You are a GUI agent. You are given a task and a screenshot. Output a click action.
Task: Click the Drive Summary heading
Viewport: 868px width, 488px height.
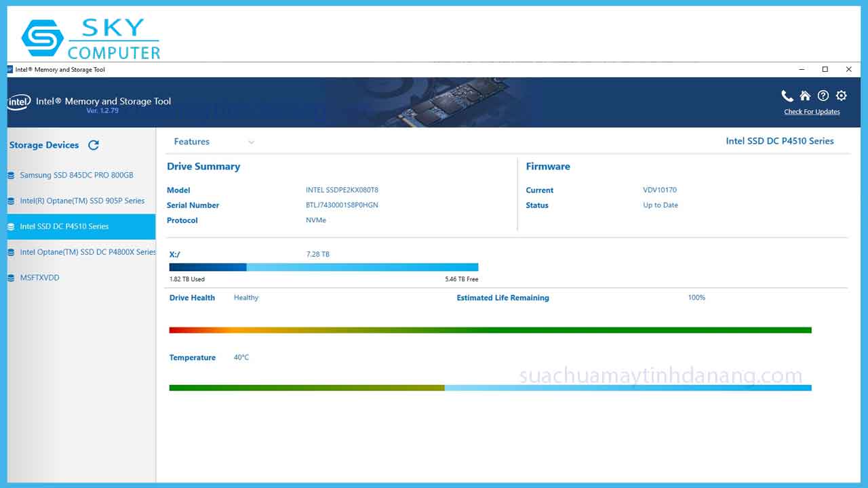coord(203,166)
